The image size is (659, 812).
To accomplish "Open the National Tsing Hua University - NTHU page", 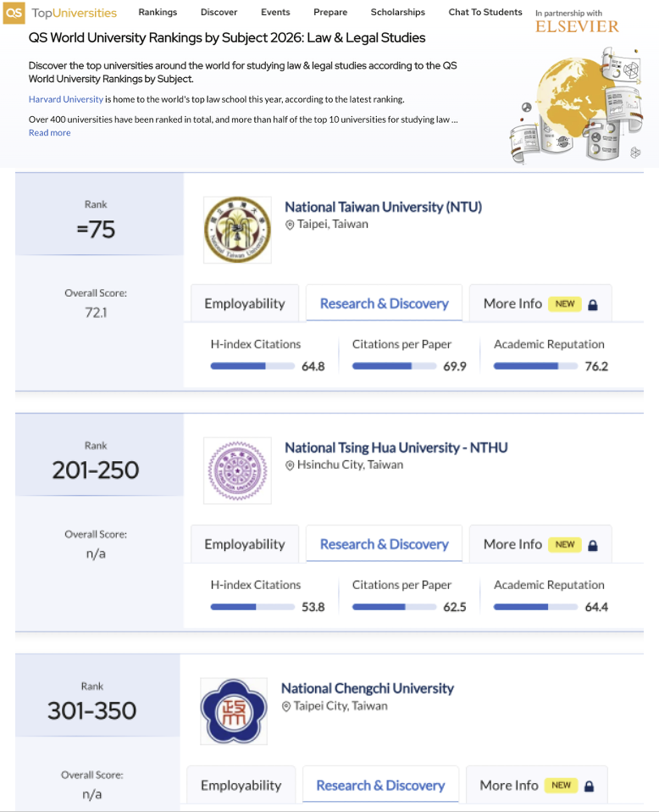I will 396,448.
